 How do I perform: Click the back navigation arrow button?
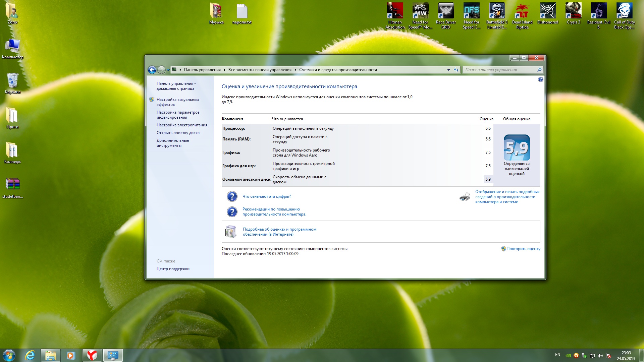point(152,70)
